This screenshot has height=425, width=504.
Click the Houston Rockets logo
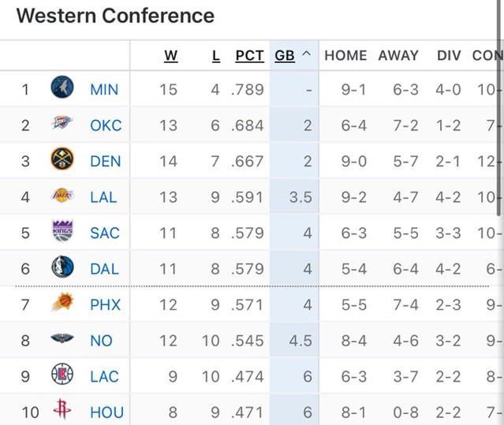click(62, 411)
